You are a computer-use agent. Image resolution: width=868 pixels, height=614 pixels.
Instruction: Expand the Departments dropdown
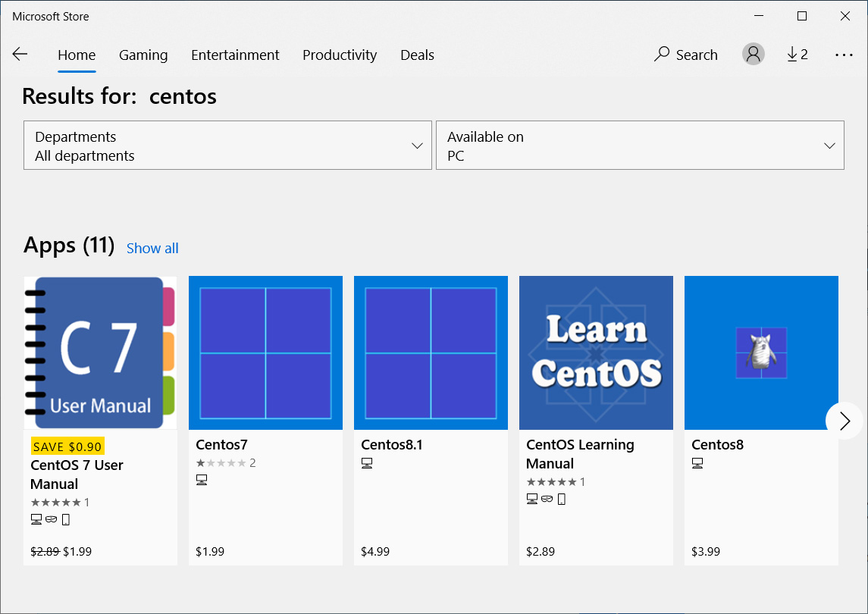(x=227, y=145)
